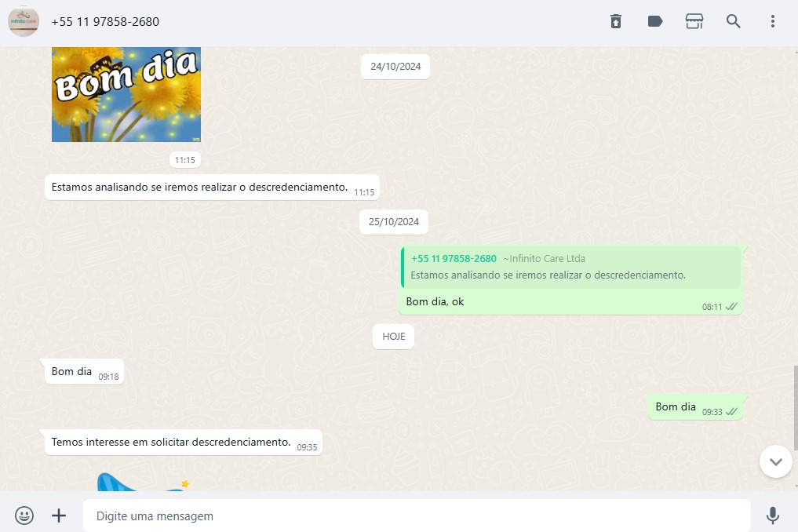Select message 'Estamos analisando se iremos realizar' at 11:15

tap(212, 188)
